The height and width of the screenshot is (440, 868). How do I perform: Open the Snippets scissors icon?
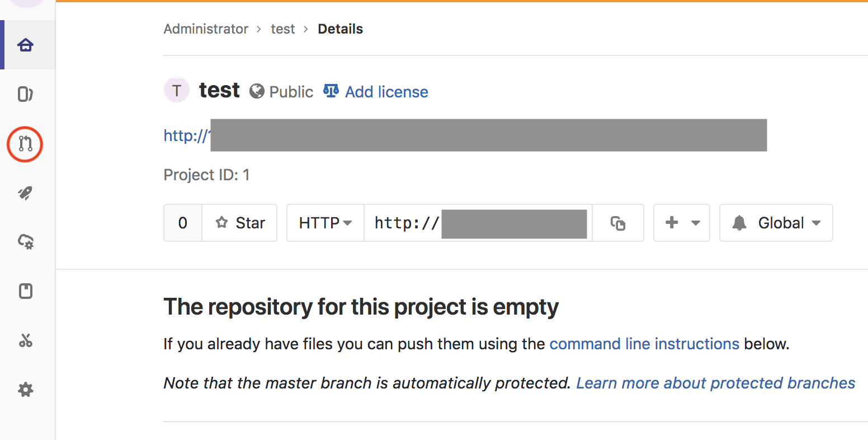coord(26,340)
